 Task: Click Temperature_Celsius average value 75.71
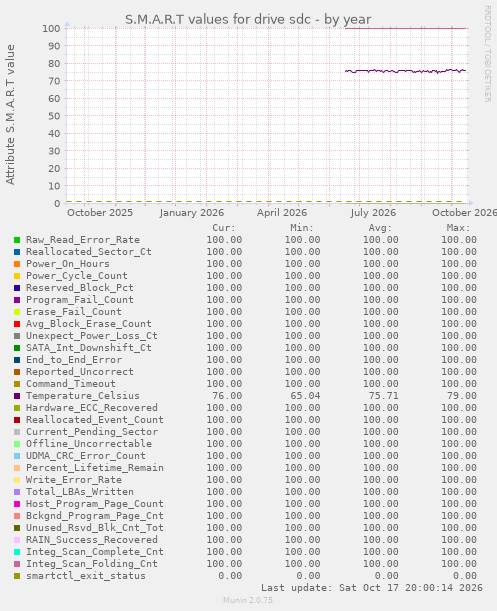coord(384,396)
